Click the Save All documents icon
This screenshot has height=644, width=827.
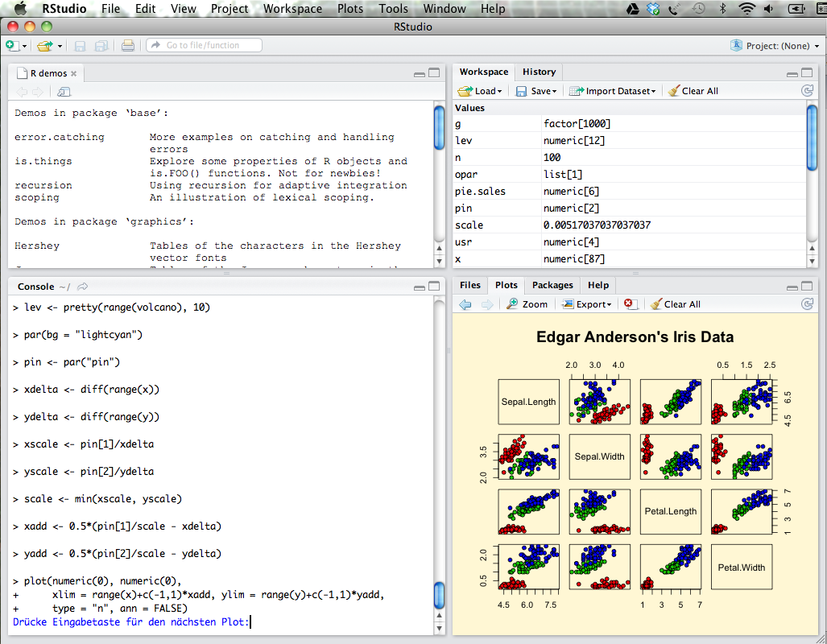click(x=101, y=46)
